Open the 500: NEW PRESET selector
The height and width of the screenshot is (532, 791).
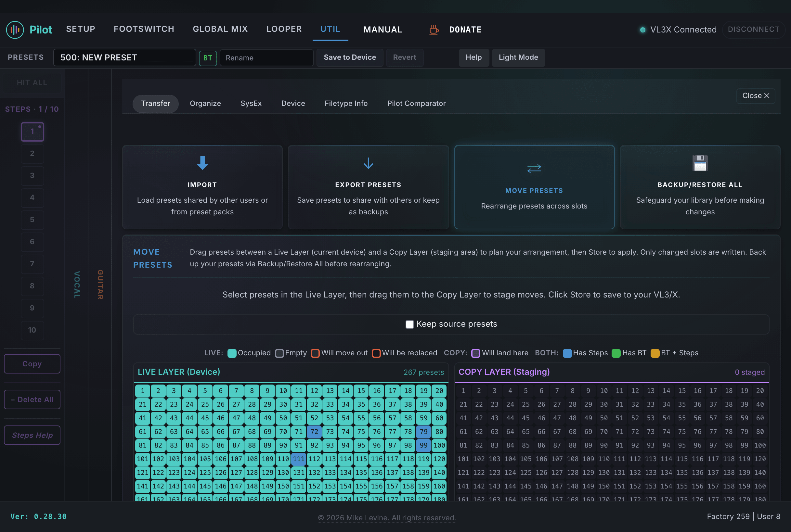124,57
